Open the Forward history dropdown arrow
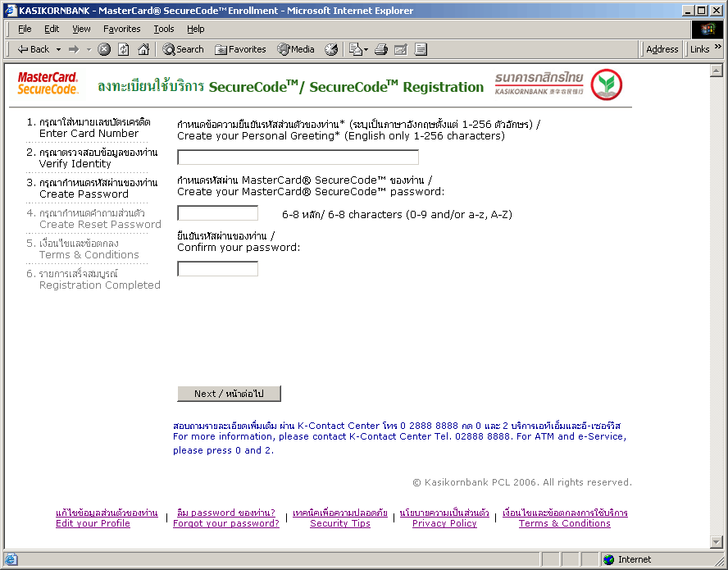Screen dimensions: 728x570 [x=89, y=49]
